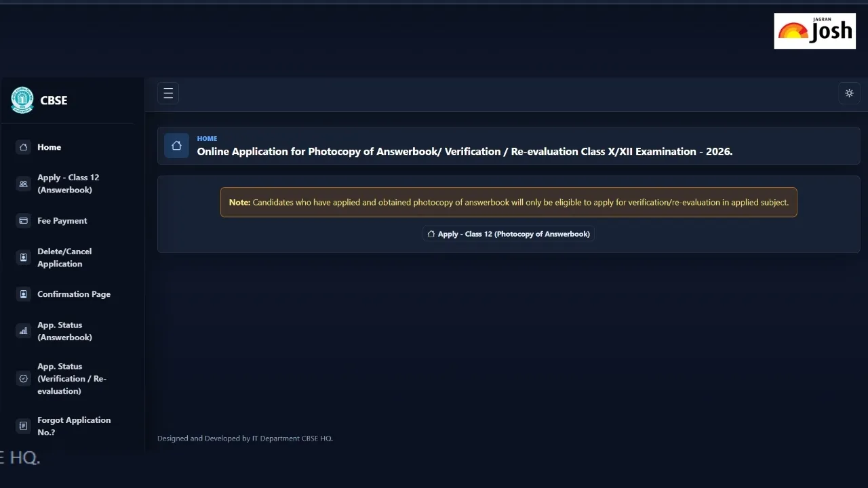Click the Delete/Cancel Application sidebar icon
This screenshot has width=868, height=488.
24,258
